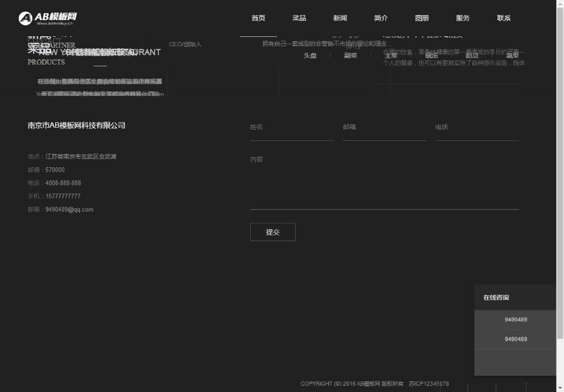
Task: Focus the 邮箱 email field
Action: [x=385, y=128]
